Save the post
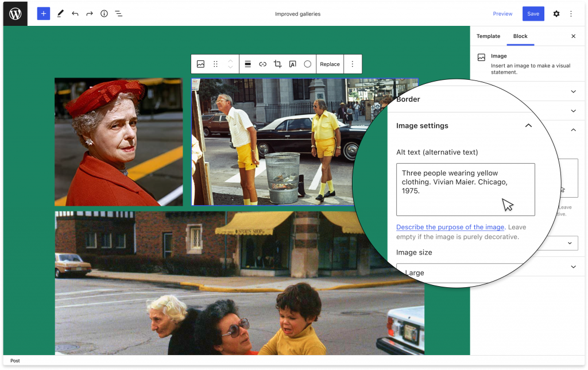The height and width of the screenshot is (370, 588). (533, 14)
